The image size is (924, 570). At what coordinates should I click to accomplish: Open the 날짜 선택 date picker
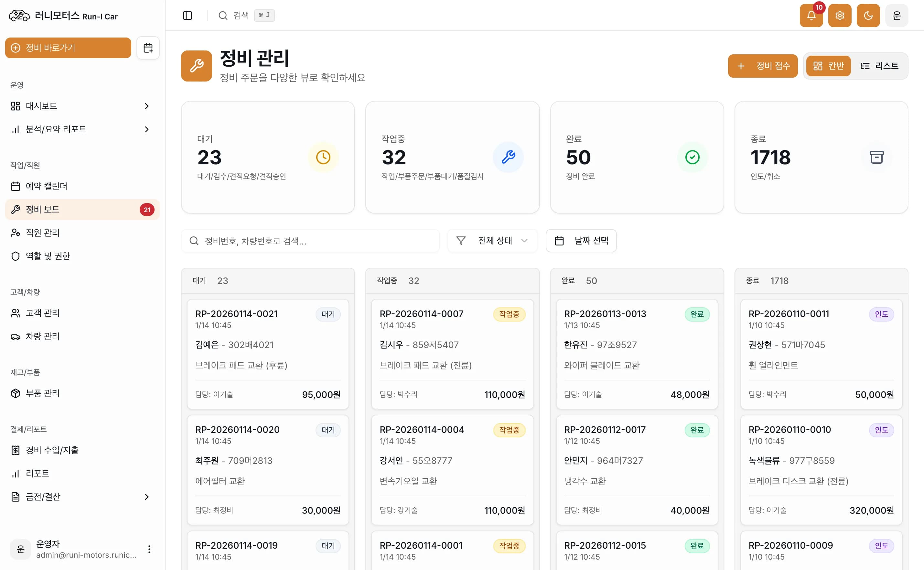[x=581, y=240]
